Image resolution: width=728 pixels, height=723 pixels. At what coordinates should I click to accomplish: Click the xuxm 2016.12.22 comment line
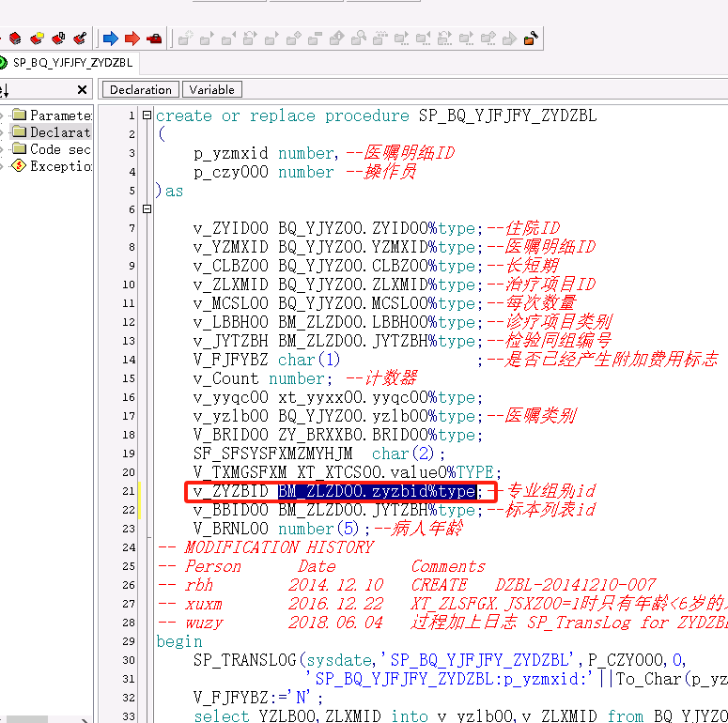click(442, 604)
